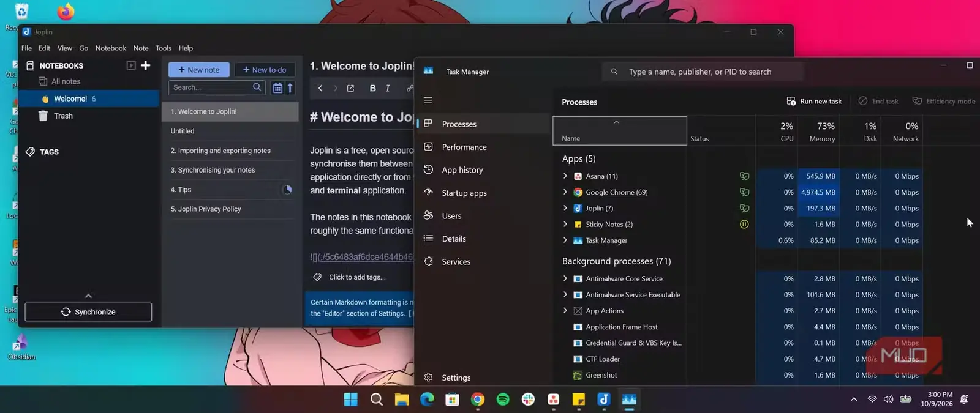Click the tag icon beside Click to add tags

pos(317,277)
